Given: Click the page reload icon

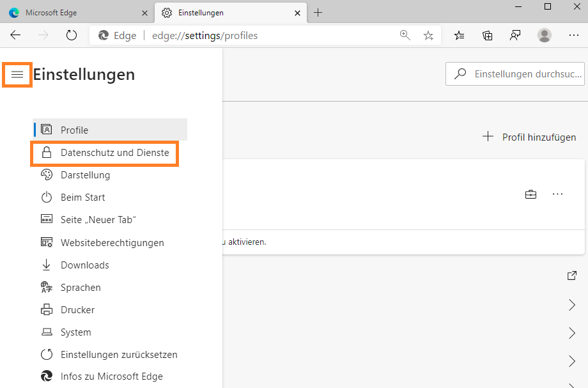Looking at the screenshot, I should 71,35.
